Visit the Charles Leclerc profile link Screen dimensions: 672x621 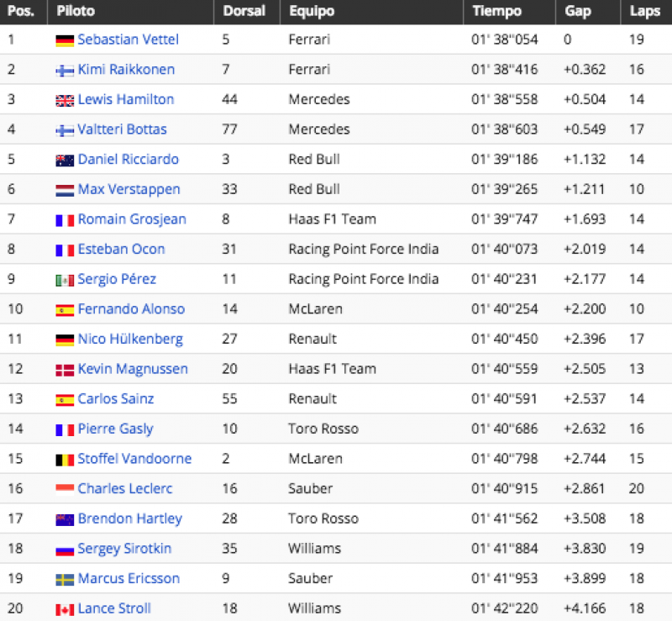pyautogui.click(x=124, y=489)
